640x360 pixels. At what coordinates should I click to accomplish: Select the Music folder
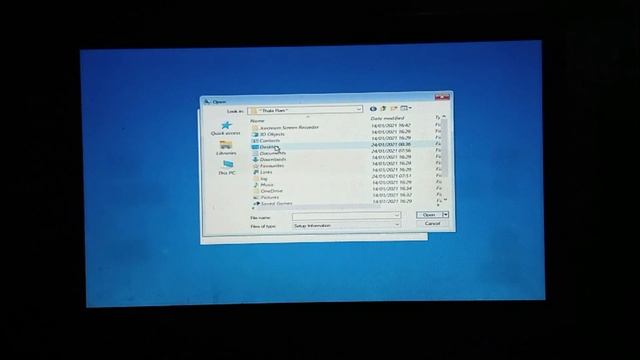(263, 185)
